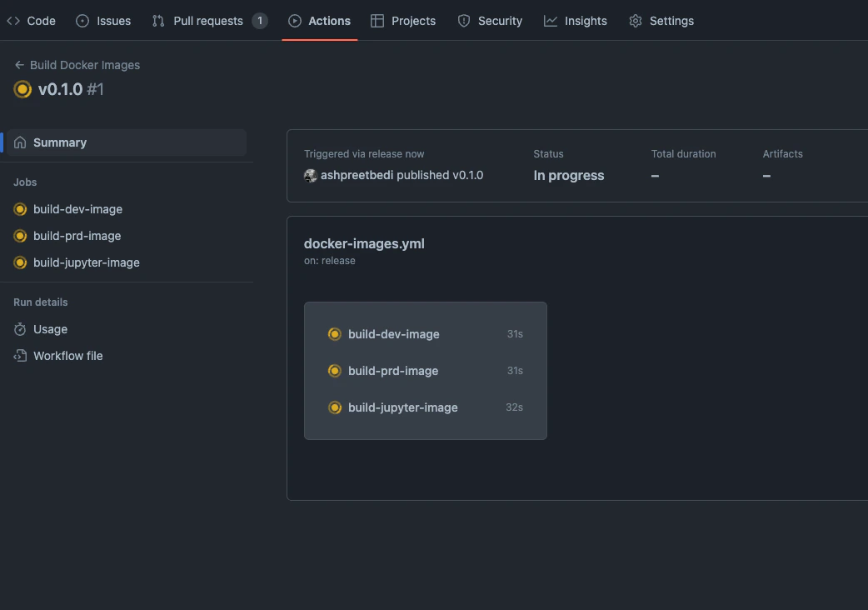Click the Settings gear icon
This screenshot has height=610, width=868.
pos(634,20)
